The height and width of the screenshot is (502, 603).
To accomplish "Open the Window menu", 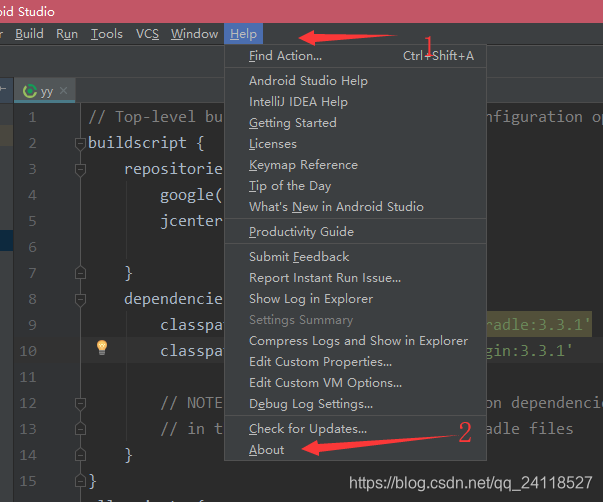I will (195, 34).
